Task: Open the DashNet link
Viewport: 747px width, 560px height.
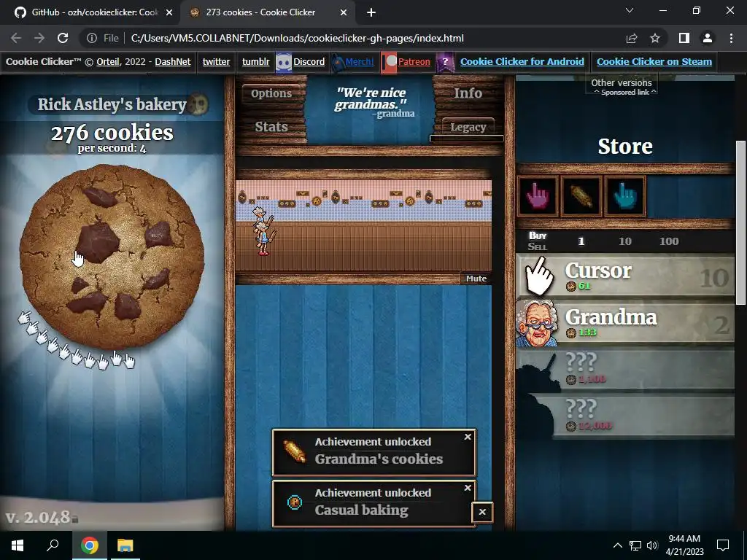Action: 172,62
